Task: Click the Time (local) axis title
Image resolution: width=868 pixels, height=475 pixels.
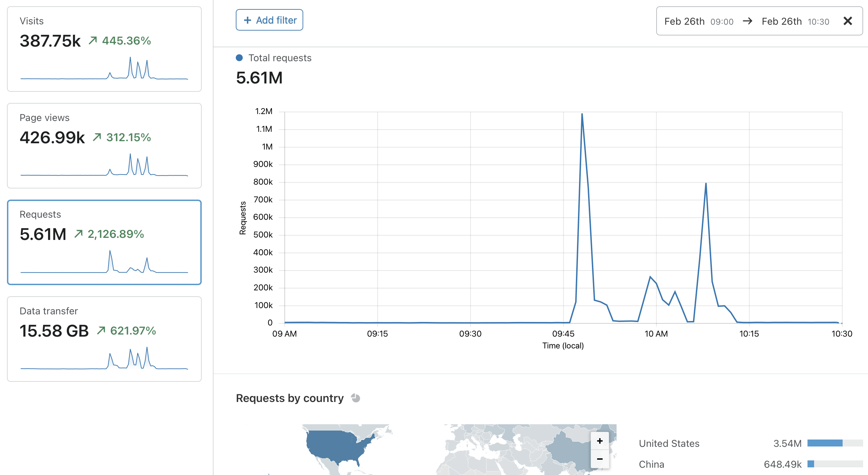Action: (563, 346)
